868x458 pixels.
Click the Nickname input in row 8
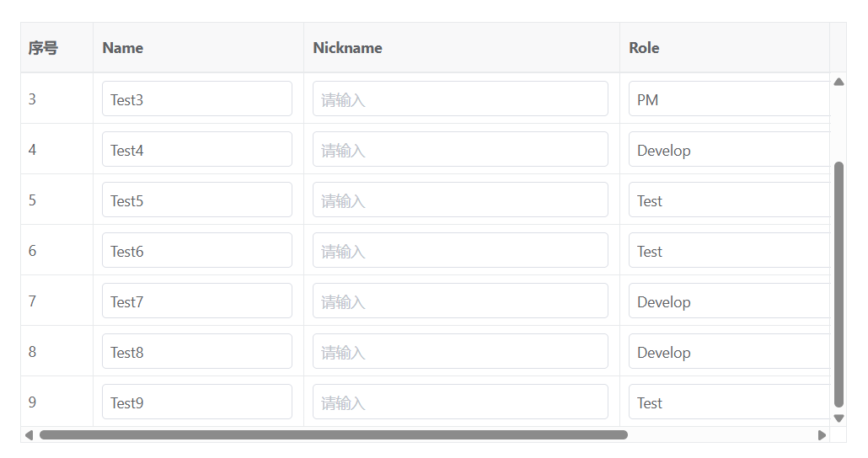click(x=460, y=352)
